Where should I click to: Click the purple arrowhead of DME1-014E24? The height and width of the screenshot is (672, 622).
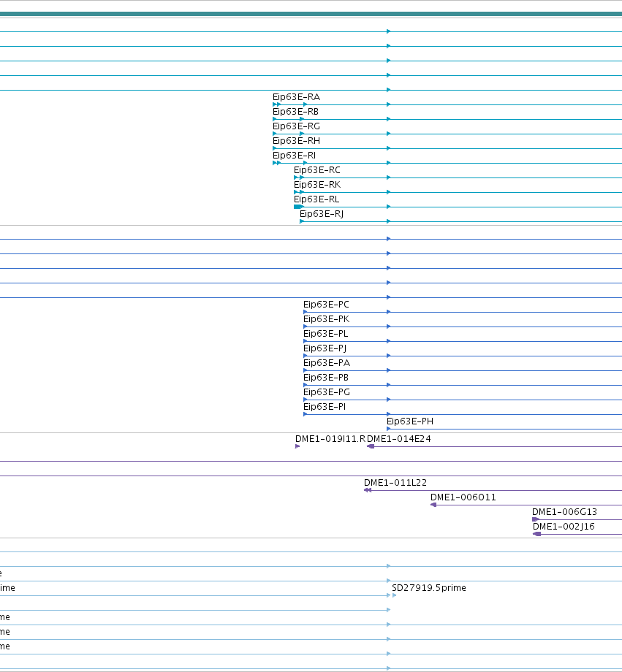click(371, 446)
